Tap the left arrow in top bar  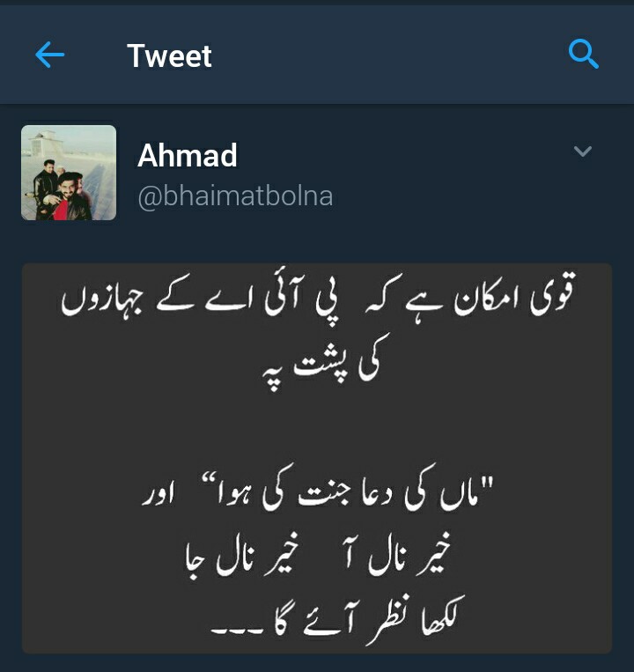49,55
